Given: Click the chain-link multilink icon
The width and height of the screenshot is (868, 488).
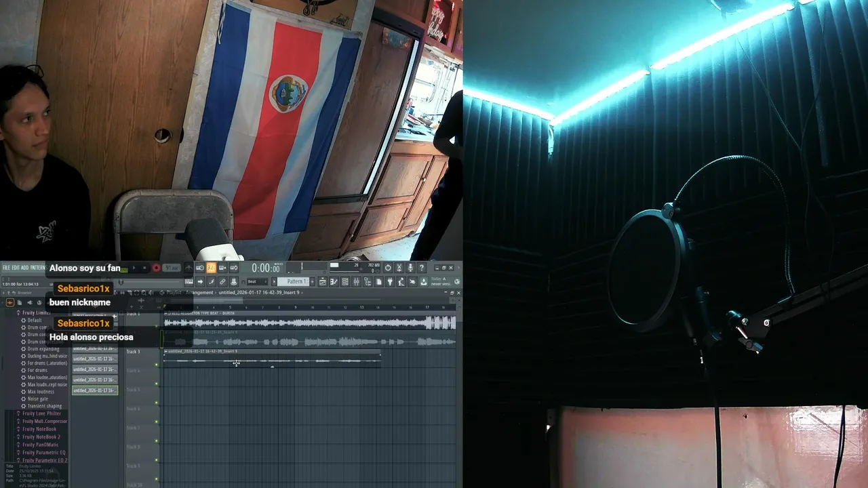Looking at the screenshot, I should [x=222, y=281].
